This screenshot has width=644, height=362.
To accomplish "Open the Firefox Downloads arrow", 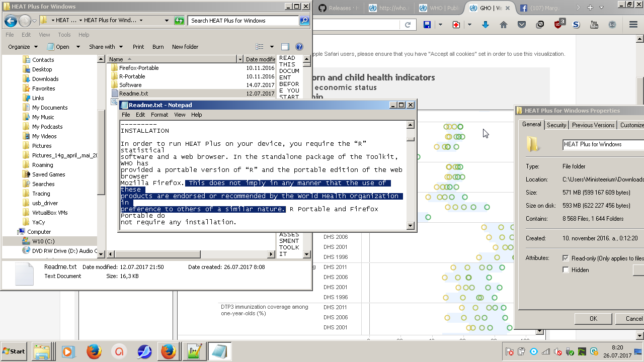I will pos(486,25).
